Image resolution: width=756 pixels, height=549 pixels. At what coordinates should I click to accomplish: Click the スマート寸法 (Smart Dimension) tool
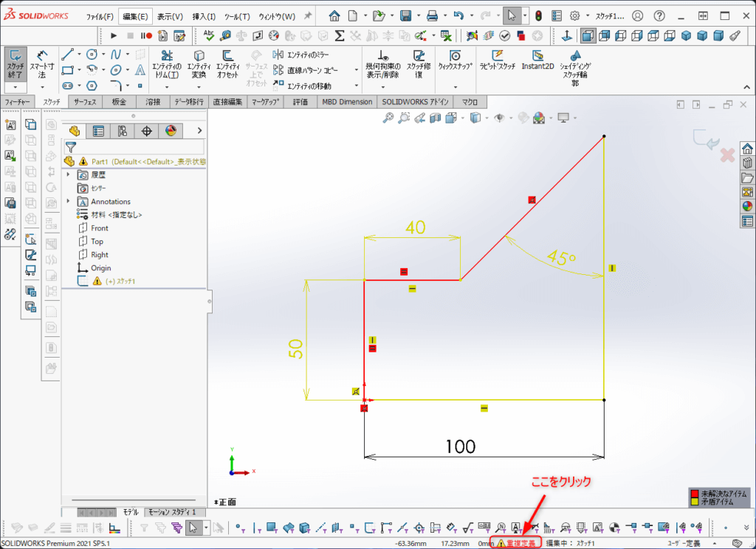coord(42,64)
